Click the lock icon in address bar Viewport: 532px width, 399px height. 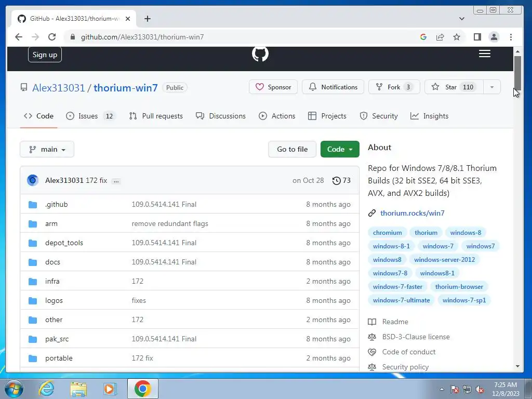(72, 37)
